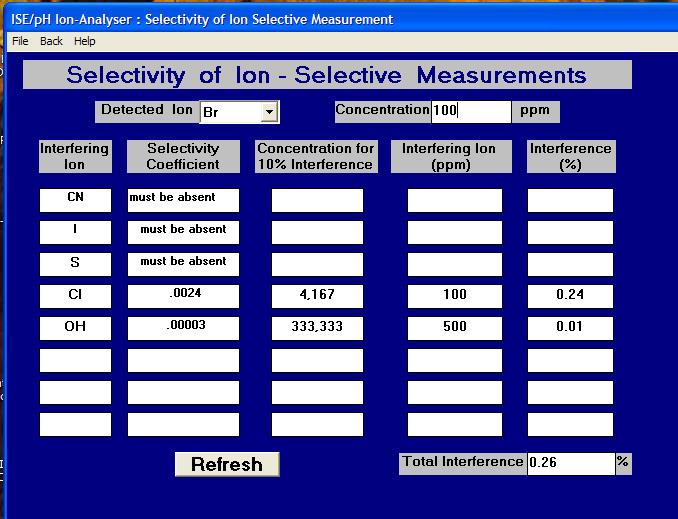
Task: Click the 'Selectivity of Ion - Selective Measurements' heading
Action: click(327, 75)
